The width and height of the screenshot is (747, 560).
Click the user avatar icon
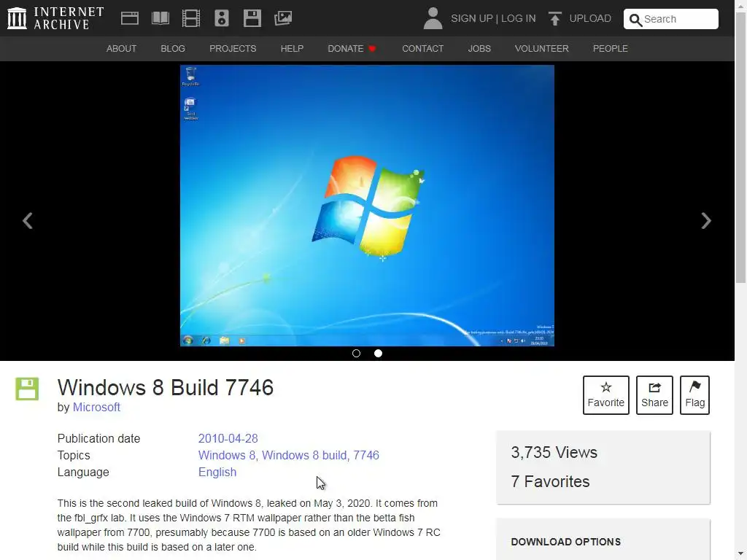(x=433, y=18)
